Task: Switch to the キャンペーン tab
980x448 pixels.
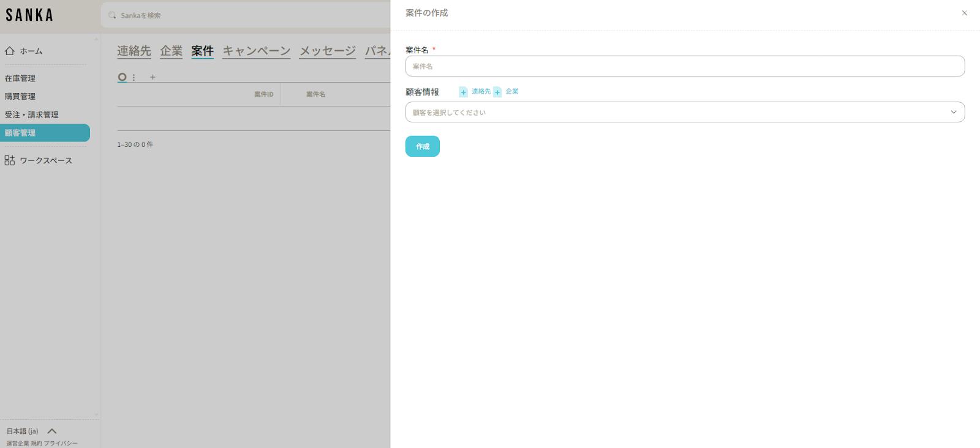Action: pos(256,51)
